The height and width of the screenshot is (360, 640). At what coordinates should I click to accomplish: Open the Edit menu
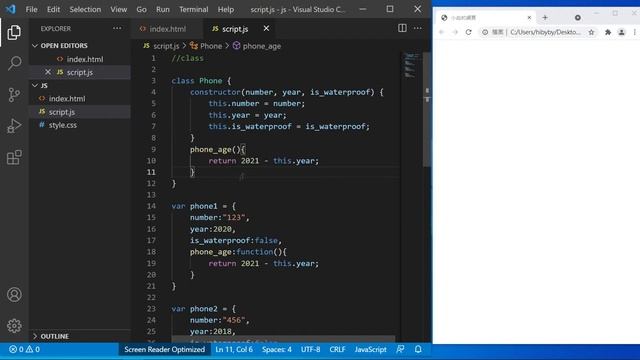pyautogui.click(x=53, y=9)
